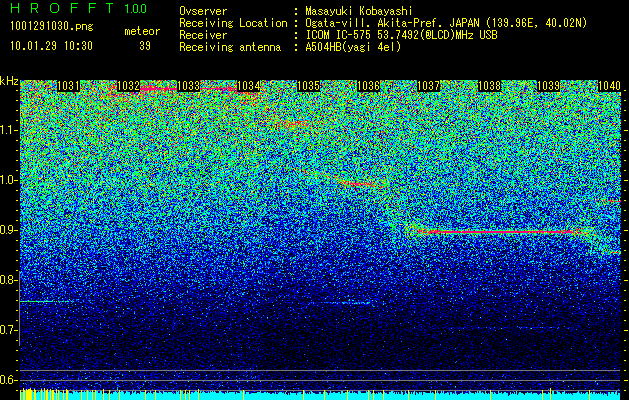629x400 pixels.
Task: Click the Receiving Location value text
Action: [446, 23]
